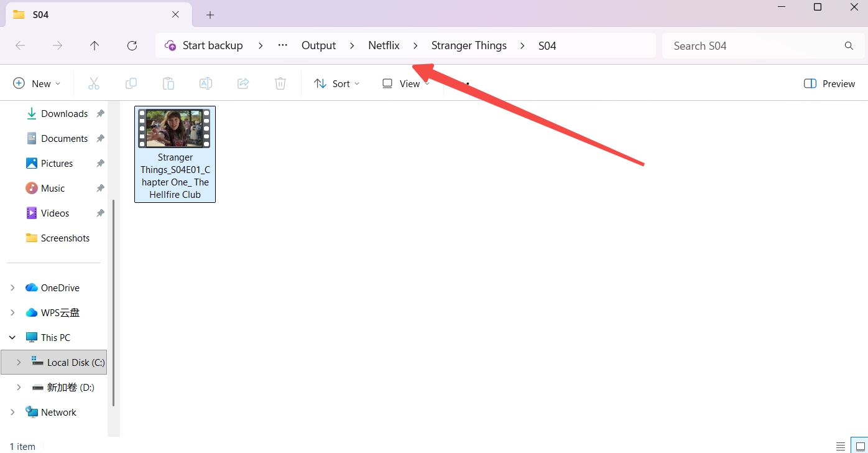Click the Cut icon in the toolbar
Image resolution: width=868 pixels, height=453 pixels.
[x=94, y=83]
